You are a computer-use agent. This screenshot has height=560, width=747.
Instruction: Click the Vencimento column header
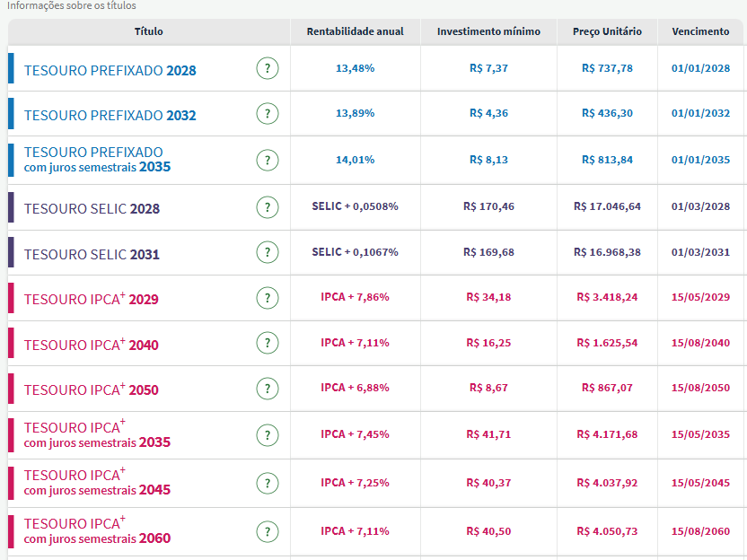[700, 31]
